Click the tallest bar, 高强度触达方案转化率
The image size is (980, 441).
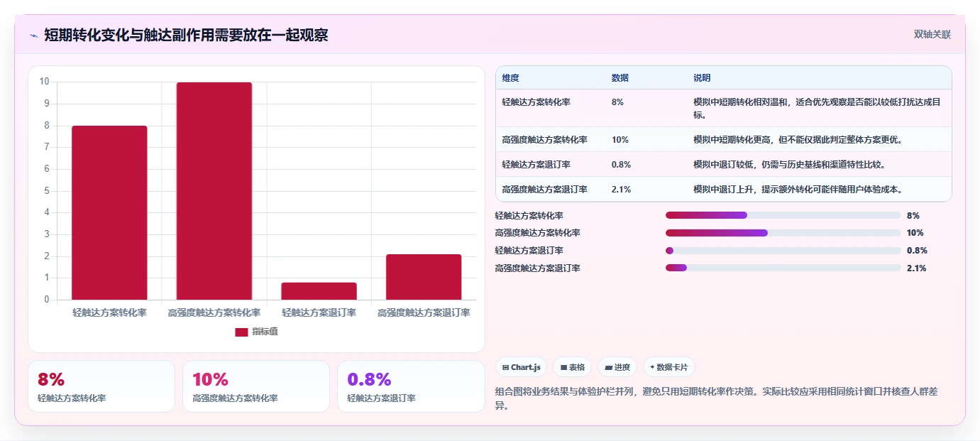(214, 191)
